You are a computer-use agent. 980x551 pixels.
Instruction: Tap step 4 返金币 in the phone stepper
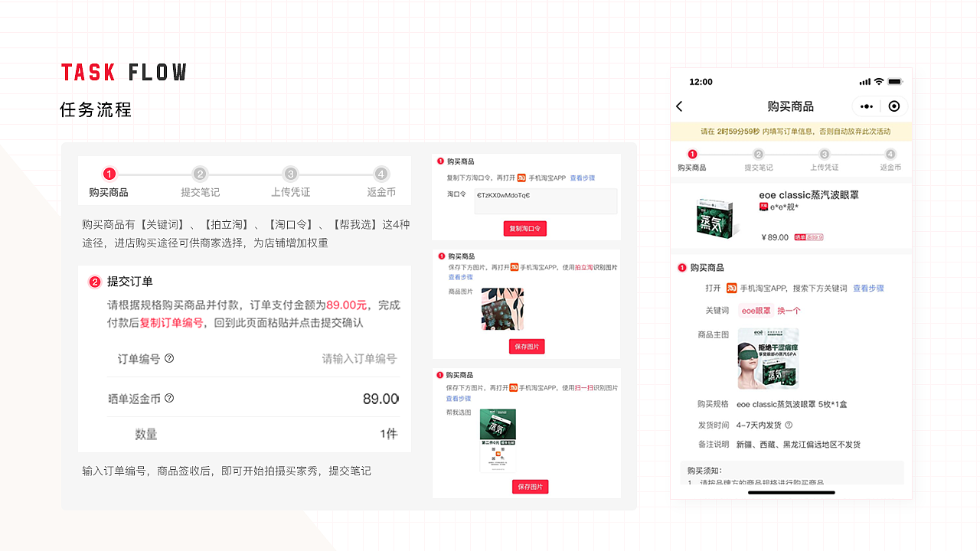(x=890, y=160)
